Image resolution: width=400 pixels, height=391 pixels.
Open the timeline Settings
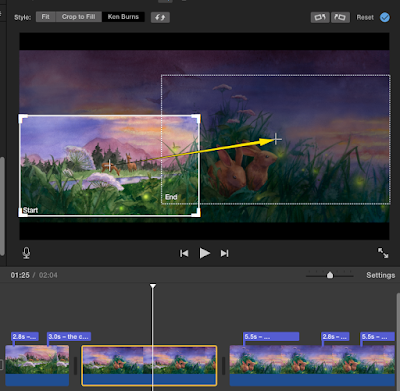(x=381, y=275)
